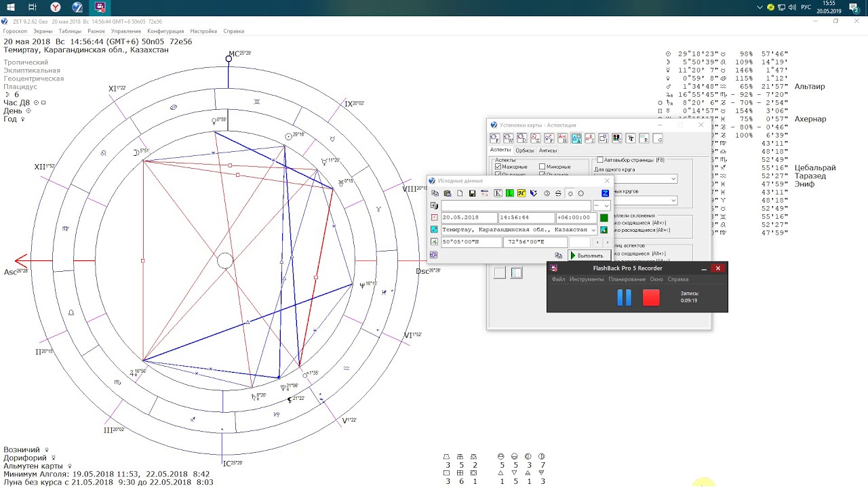Click the floppy disk save icon
The height and width of the screenshot is (488, 868).
pyautogui.click(x=472, y=193)
